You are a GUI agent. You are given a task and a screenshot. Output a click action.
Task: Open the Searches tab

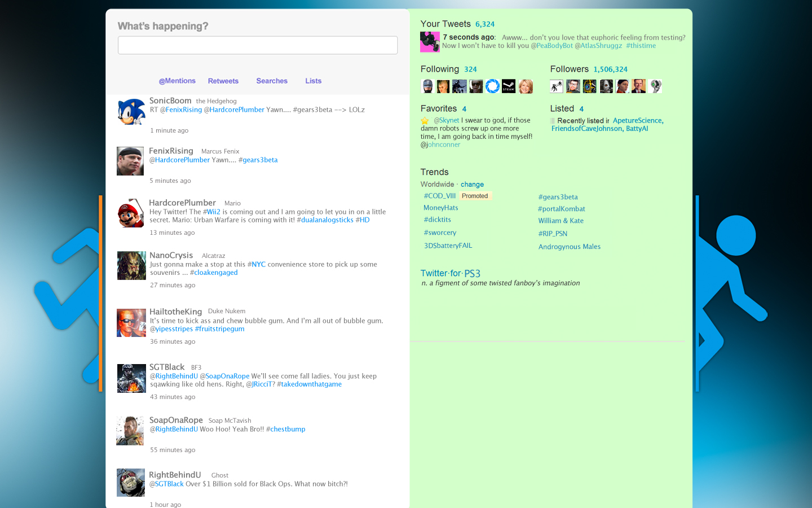[x=272, y=81]
